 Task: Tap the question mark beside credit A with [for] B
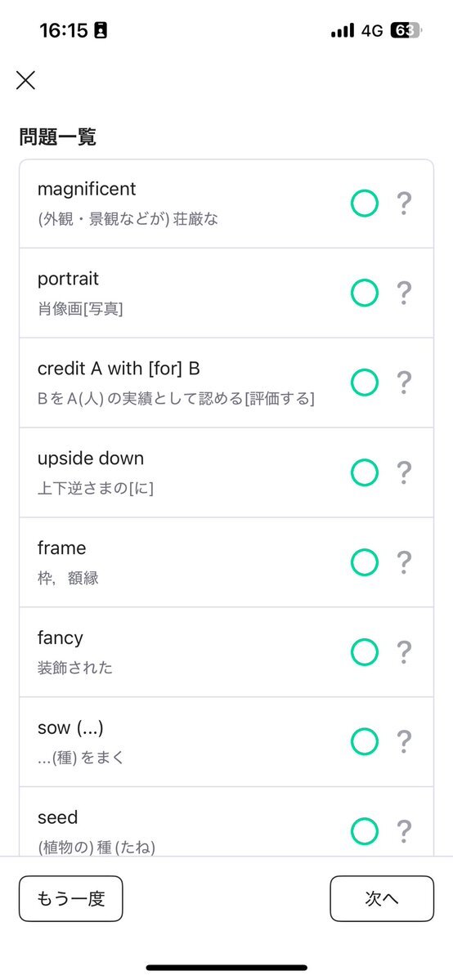tap(405, 383)
